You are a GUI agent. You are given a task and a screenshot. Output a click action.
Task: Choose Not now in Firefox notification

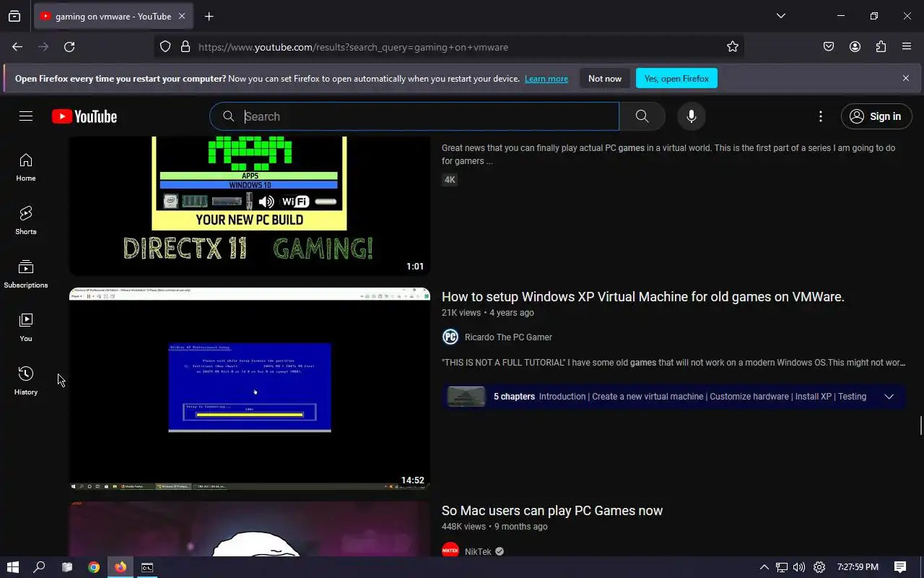(x=605, y=79)
